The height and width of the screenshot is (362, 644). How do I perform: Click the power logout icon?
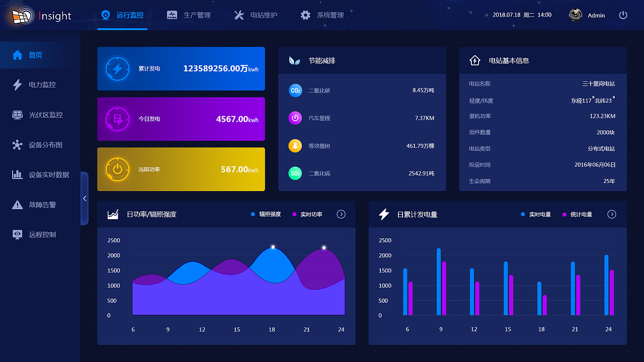coord(623,15)
